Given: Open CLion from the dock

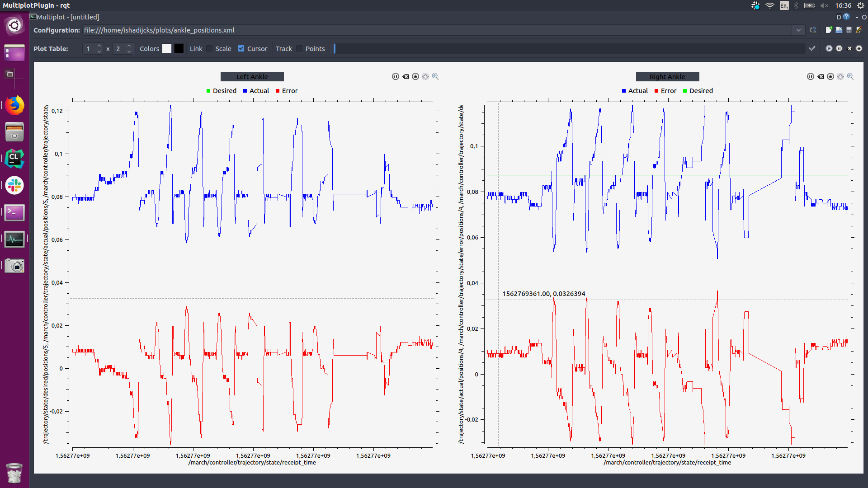Looking at the screenshot, I should [x=14, y=159].
